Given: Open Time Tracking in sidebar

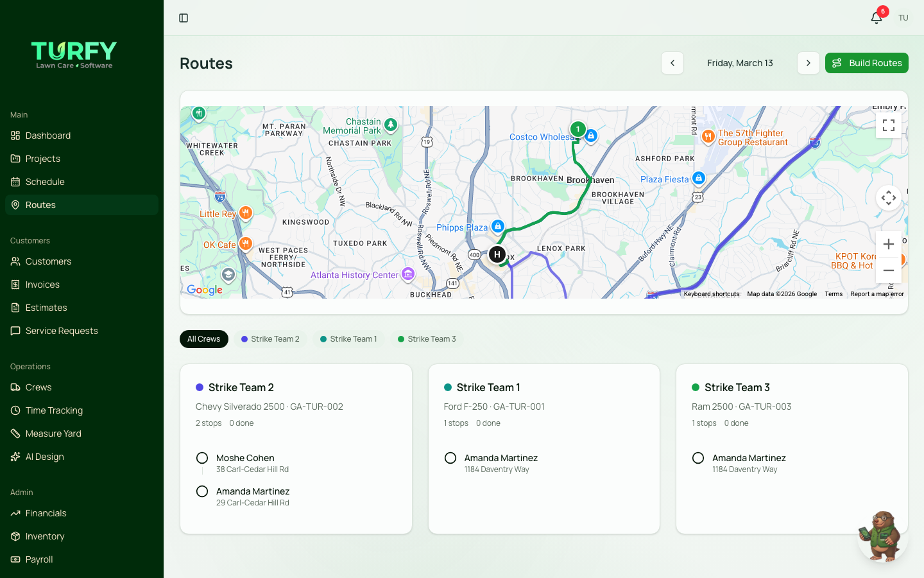Looking at the screenshot, I should [x=81, y=410].
